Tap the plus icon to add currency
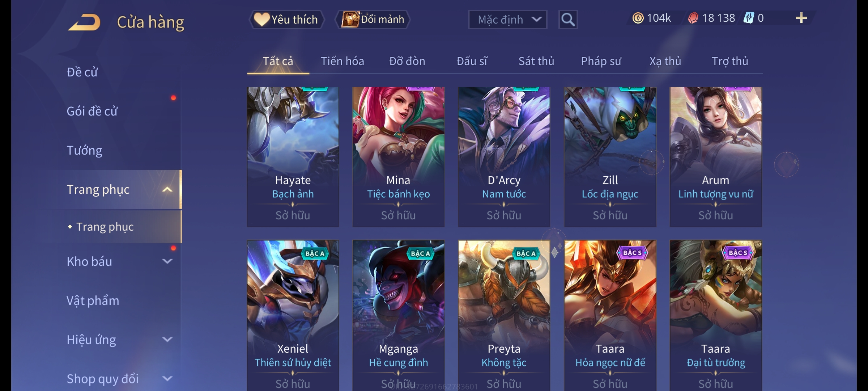 point(801,18)
